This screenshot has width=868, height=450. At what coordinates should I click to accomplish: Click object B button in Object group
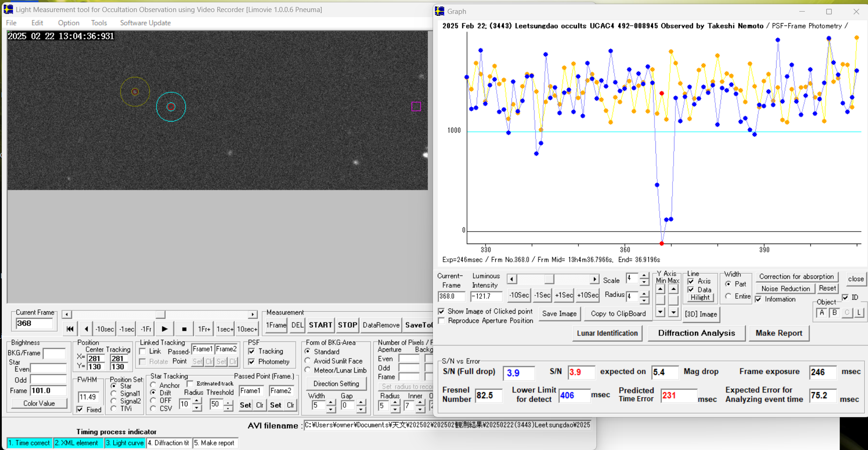[834, 313]
